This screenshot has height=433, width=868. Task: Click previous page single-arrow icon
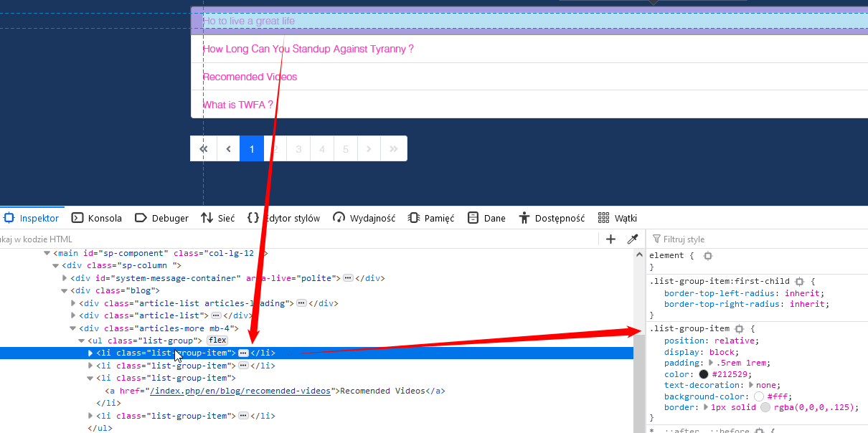(x=228, y=149)
